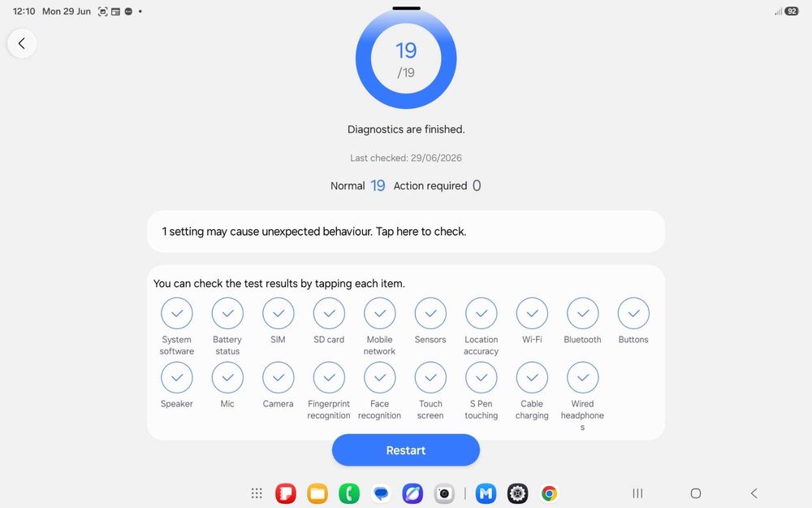Open Settings gear app in taskbar
This screenshot has height=508, width=812.
(517, 493)
